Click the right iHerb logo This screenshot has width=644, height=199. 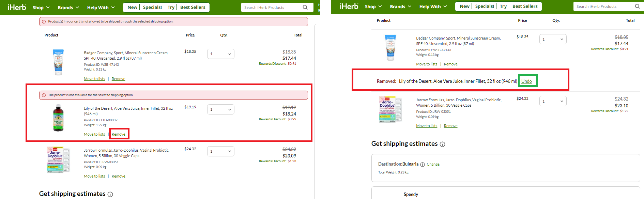349,6
